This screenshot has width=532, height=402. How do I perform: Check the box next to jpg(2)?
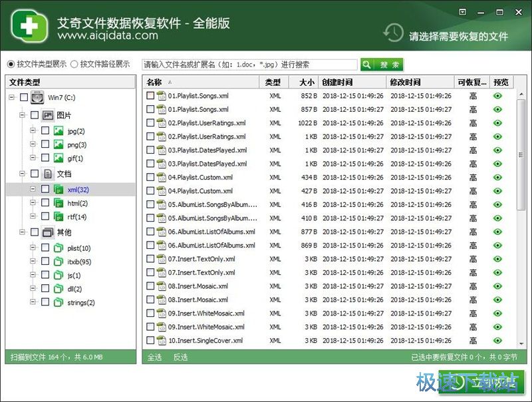pos(45,131)
